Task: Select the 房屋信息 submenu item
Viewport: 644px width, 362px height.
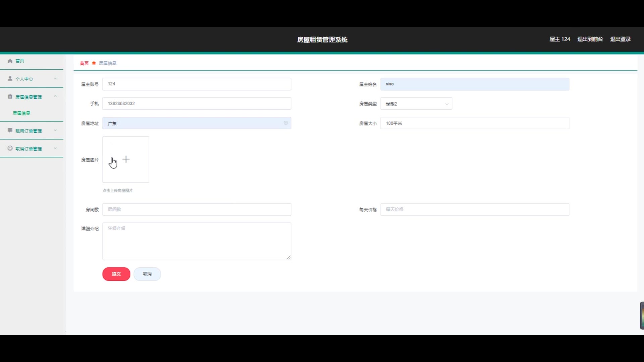Action: click(x=21, y=113)
